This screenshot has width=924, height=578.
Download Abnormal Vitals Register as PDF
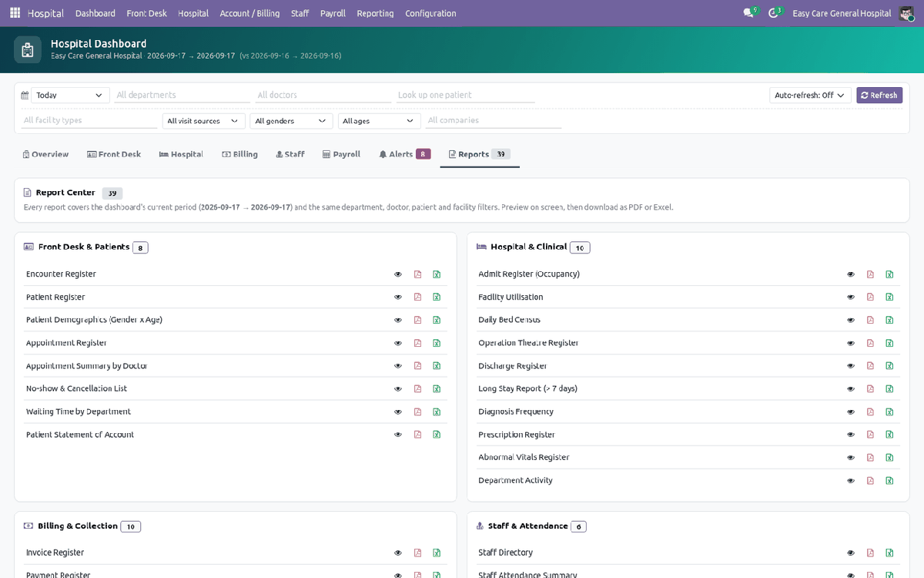pos(870,458)
